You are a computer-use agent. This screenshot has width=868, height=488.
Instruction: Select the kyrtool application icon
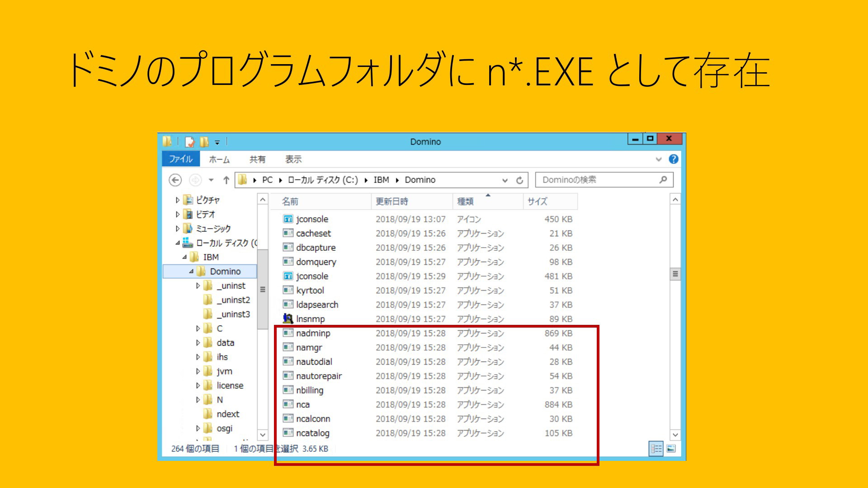[288, 290]
